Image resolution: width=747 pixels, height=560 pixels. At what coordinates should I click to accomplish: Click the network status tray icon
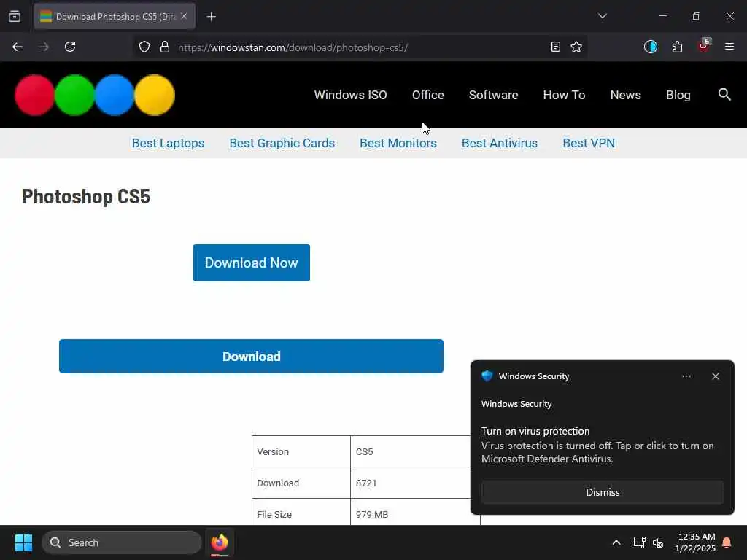tap(639, 542)
